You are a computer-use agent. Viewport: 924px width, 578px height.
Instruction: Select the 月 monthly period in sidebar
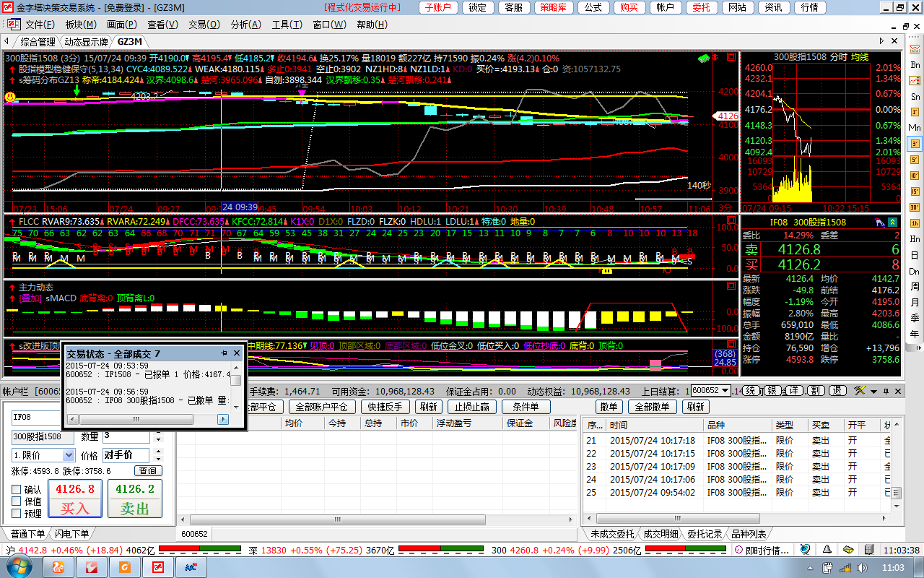pos(915,303)
